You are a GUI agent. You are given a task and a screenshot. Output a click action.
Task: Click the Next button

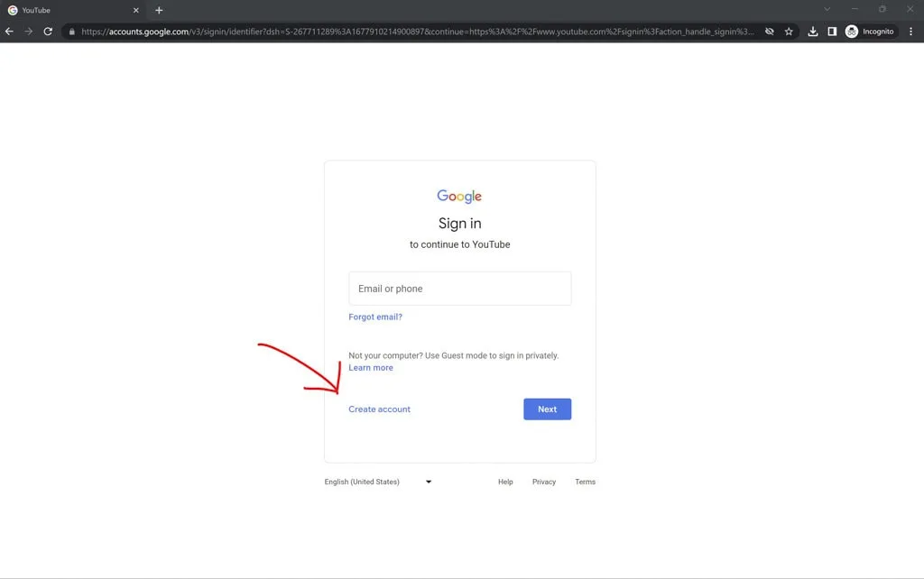(x=547, y=409)
